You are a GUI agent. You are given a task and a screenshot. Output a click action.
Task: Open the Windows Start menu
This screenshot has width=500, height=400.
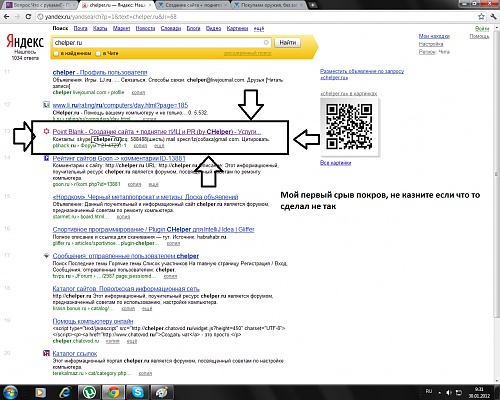coord(10,392)
